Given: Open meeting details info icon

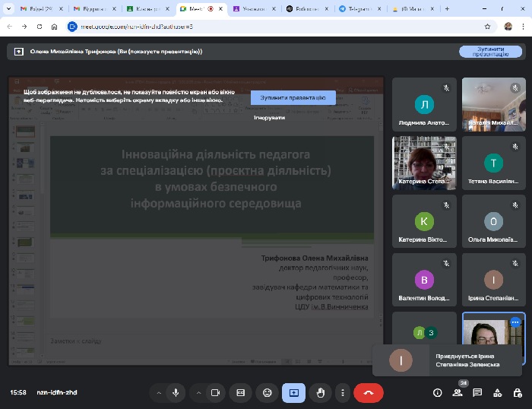Looking at the screenshot, I should coord(437,392).
